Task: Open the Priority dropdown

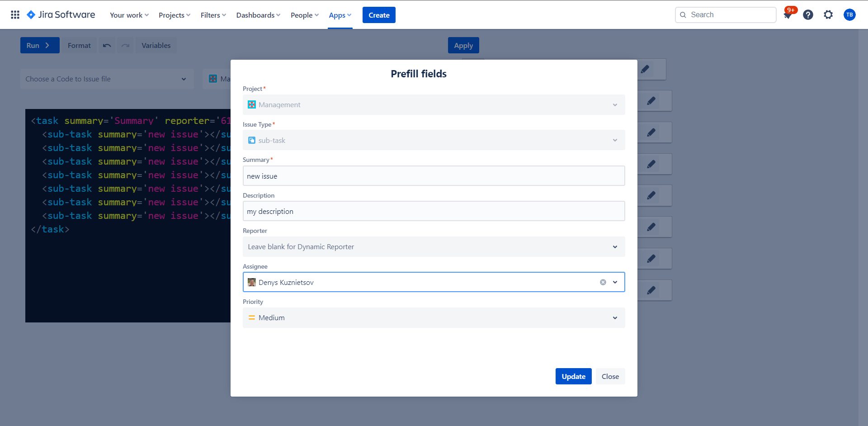Action: click(434, 318)
